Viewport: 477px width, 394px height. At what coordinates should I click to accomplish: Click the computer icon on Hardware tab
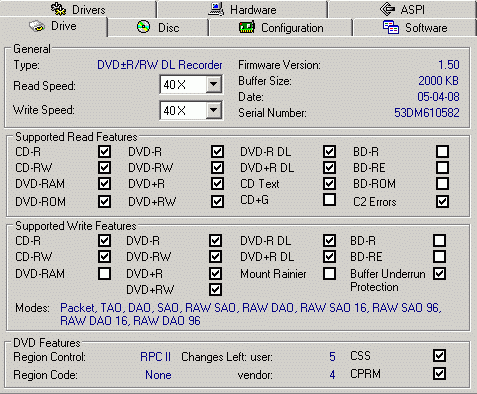coord(216,9)
